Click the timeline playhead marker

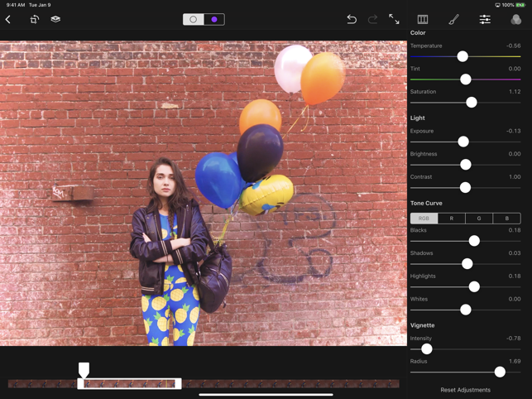tap(84, 370)
